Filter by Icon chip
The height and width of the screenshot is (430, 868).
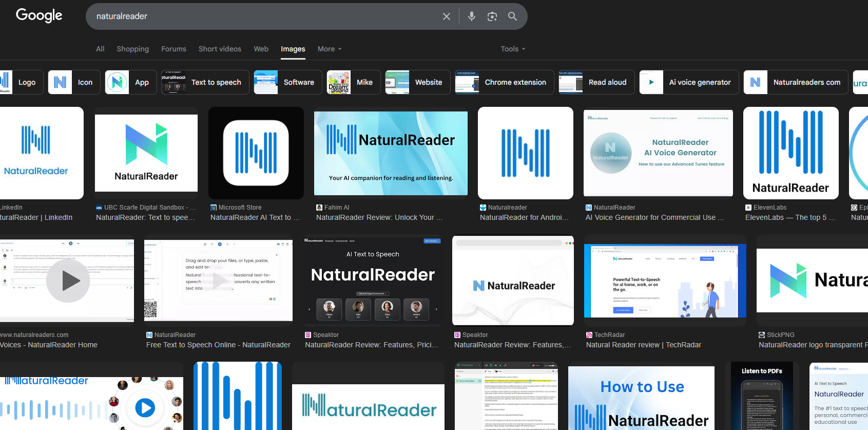74,82
